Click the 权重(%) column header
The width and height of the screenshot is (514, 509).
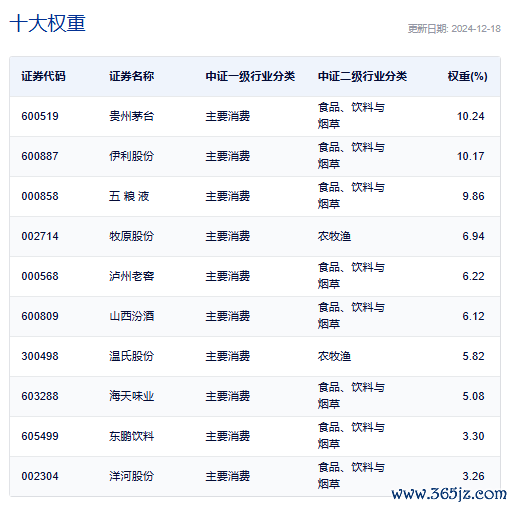[x=467, y=76]
